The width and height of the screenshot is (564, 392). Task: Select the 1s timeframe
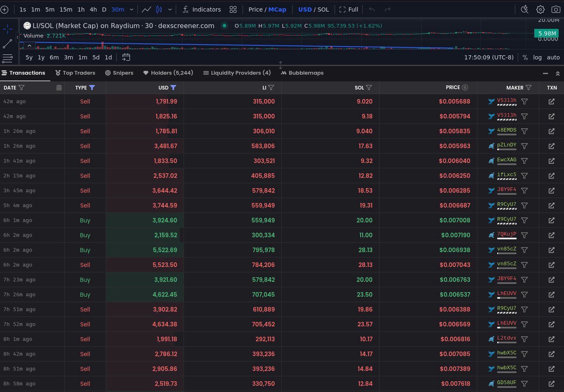pyautogui.click(x=23, y=9)
